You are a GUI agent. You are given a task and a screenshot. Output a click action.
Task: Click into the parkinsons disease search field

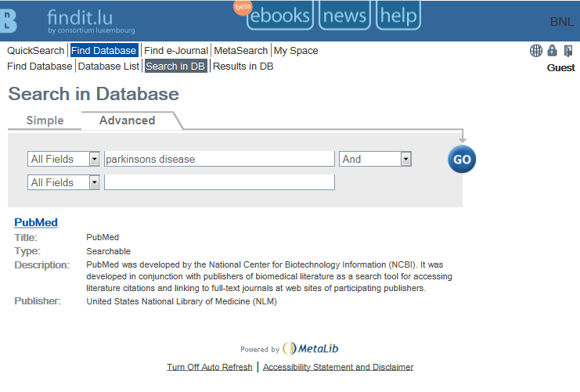point(219,159)
